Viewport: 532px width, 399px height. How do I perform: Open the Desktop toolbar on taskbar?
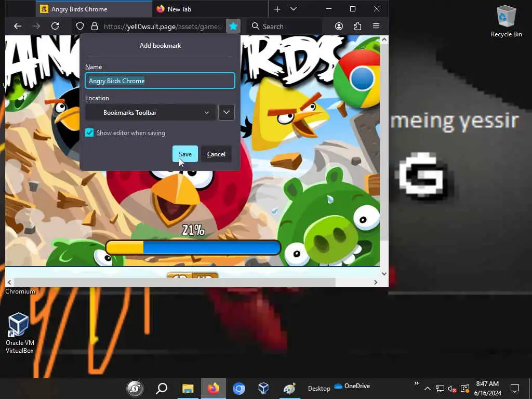point(319,389)
